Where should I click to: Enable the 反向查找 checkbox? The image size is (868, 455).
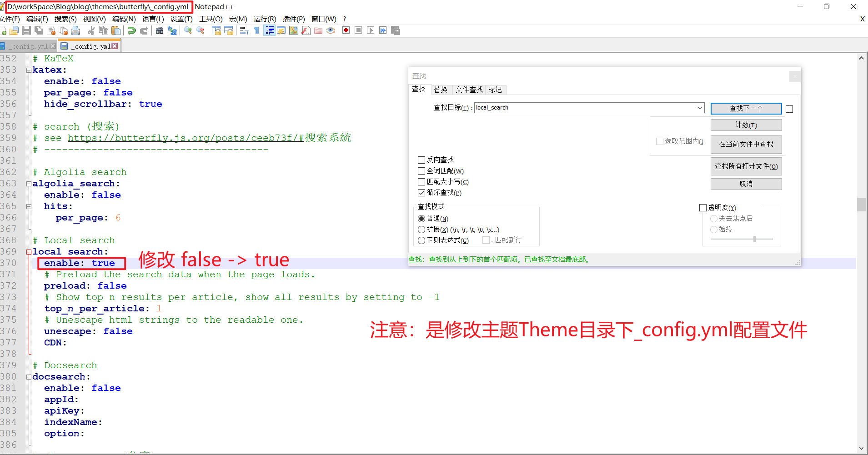coord(421,160)
